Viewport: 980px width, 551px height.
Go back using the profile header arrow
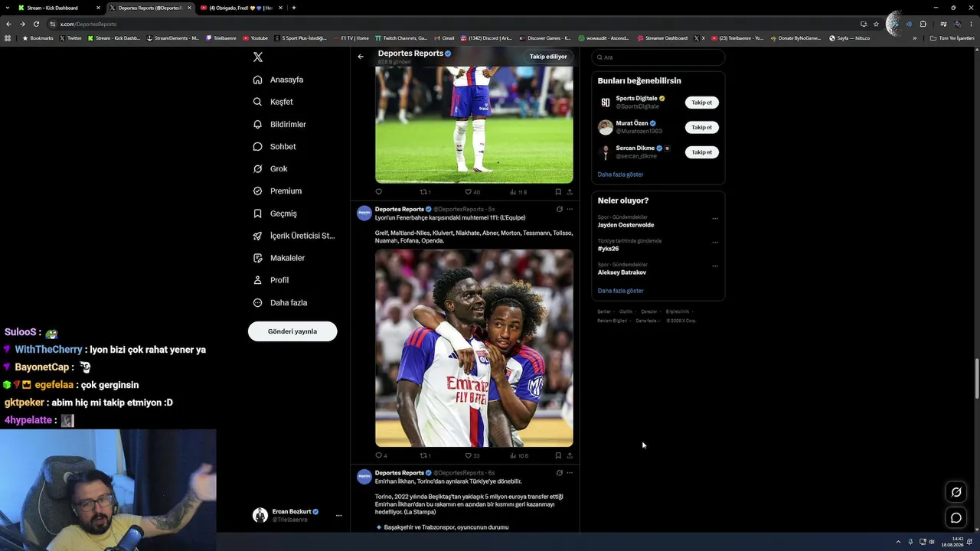[x=361, y=57]
